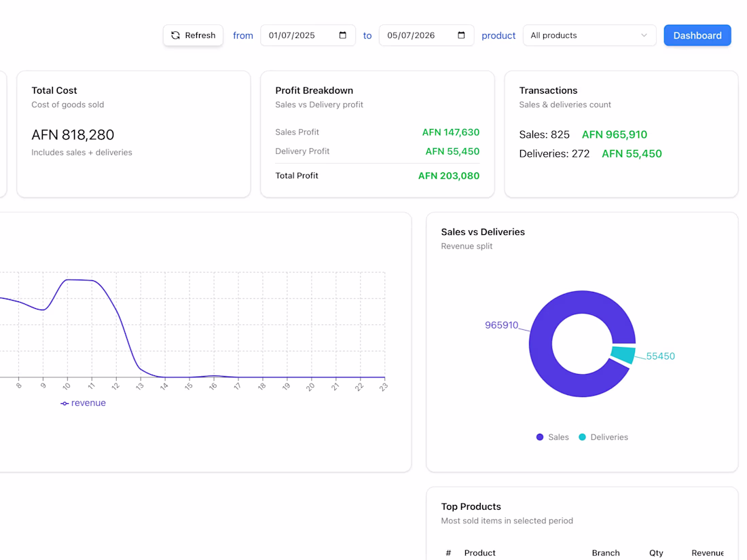Click the Total Profit amount row

(378, 176)
